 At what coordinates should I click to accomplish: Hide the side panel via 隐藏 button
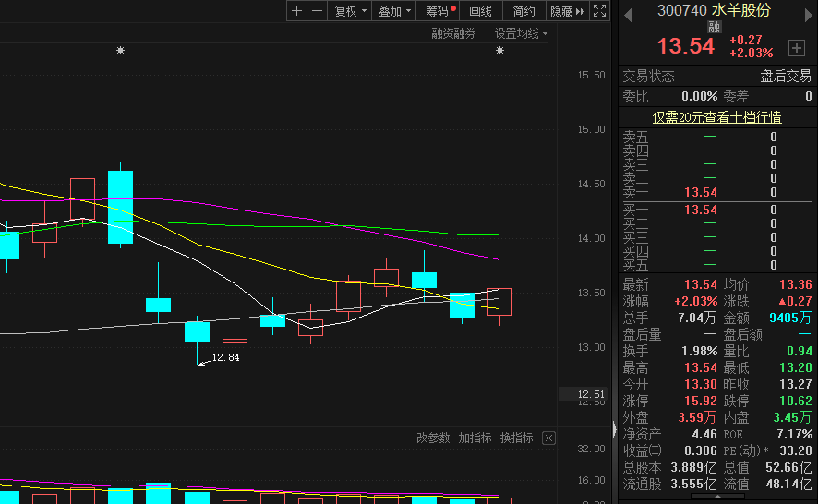click(567, 11)
